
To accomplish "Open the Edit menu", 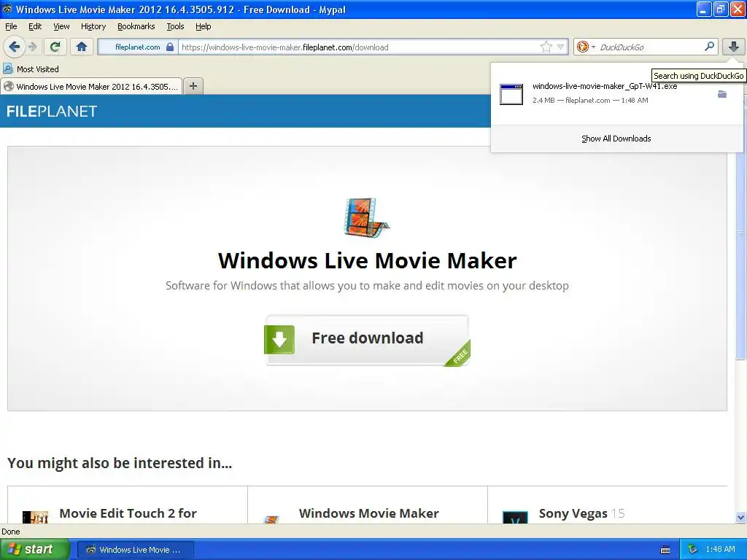I will click(35, 26).
